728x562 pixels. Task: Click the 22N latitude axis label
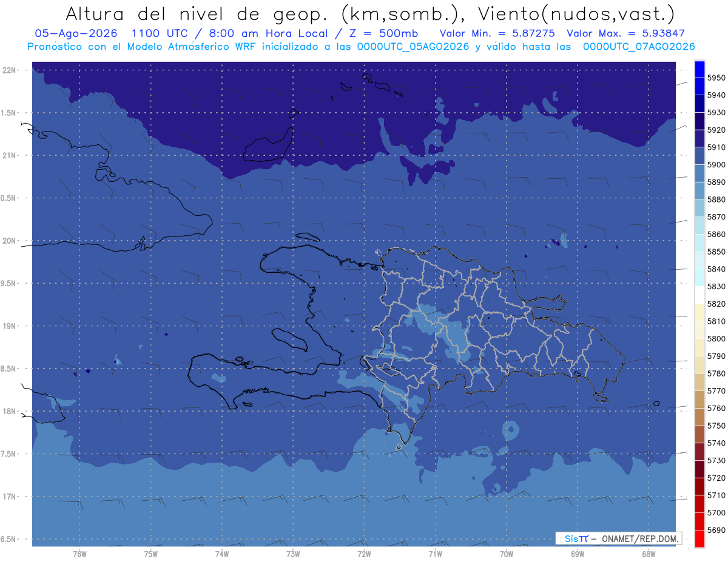[10, 70]
